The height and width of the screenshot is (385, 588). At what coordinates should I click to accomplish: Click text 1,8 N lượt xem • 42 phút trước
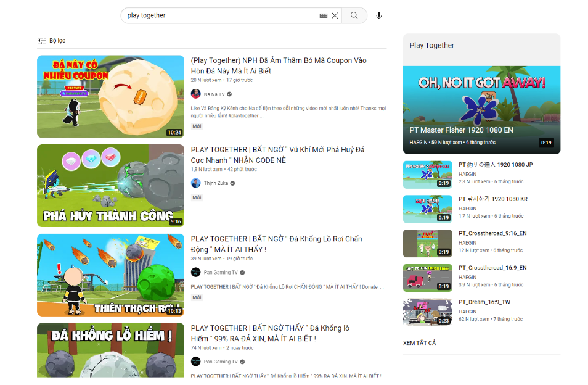tap(224, 169)
